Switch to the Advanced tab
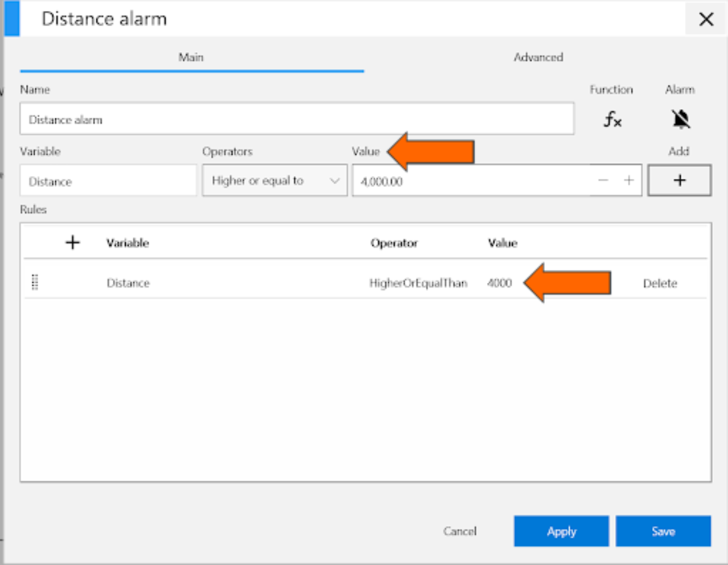Screen dimensions: 728x565 click(x=538, y=57)
